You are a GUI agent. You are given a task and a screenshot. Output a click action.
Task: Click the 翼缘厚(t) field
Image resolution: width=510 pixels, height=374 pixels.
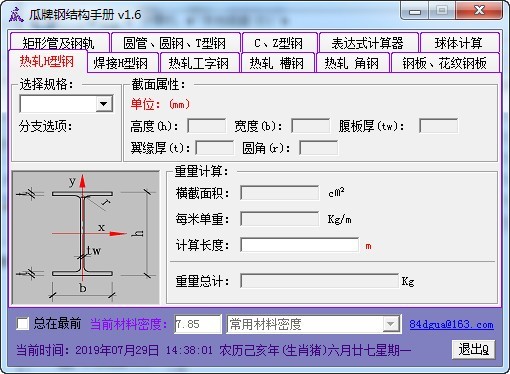point(215,148)
